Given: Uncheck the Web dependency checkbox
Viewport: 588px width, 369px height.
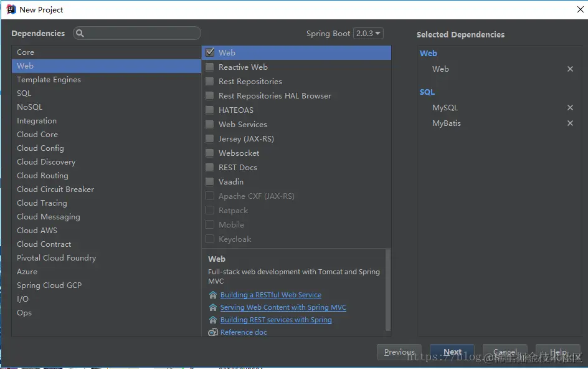Looking at the screenshot, I should pos(210,52).
